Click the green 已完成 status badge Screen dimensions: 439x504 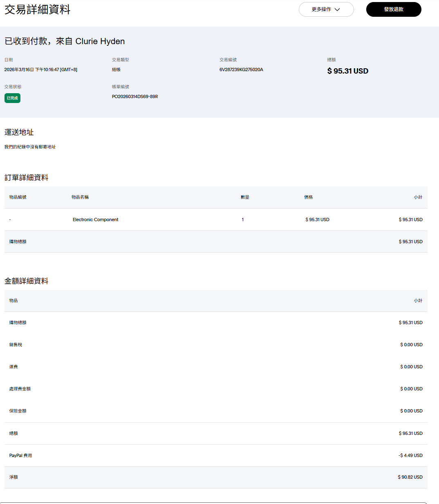click(x=12, y=98)
